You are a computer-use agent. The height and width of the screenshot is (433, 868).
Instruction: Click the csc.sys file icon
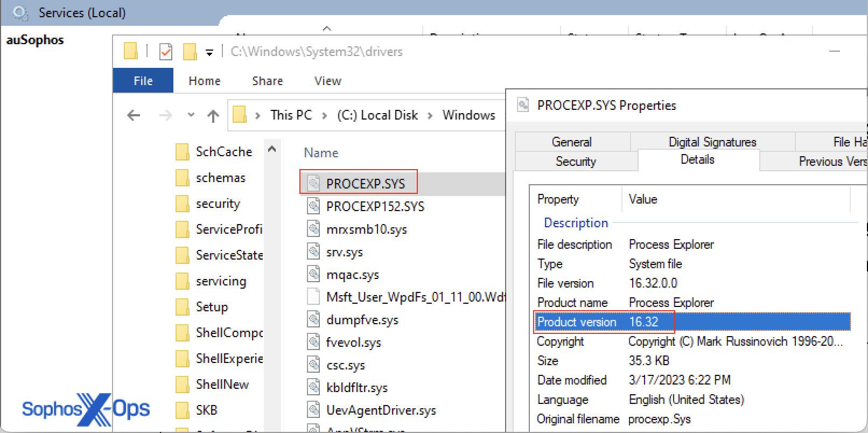point(313,365)
